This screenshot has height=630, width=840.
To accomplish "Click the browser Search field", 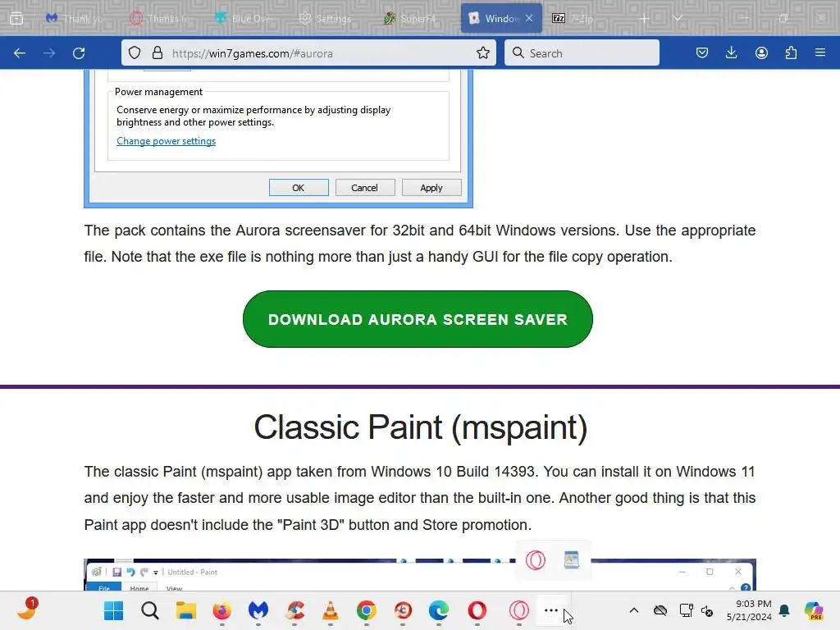I will pos(582,53).
